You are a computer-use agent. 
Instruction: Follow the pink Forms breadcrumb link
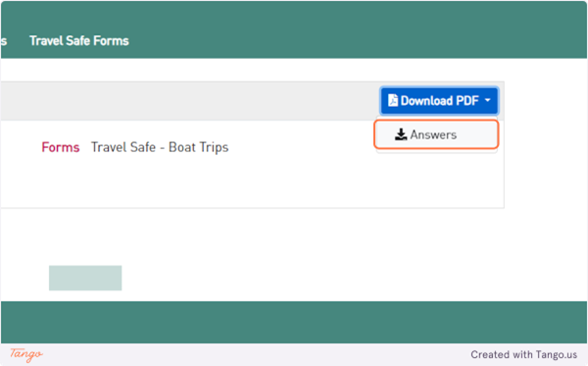click(61, 147)
